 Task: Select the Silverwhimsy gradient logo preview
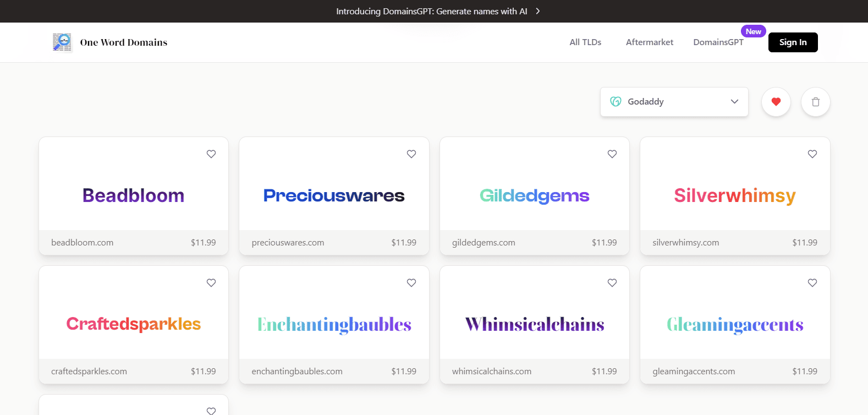pyautogui.click(x=735, y=195)
